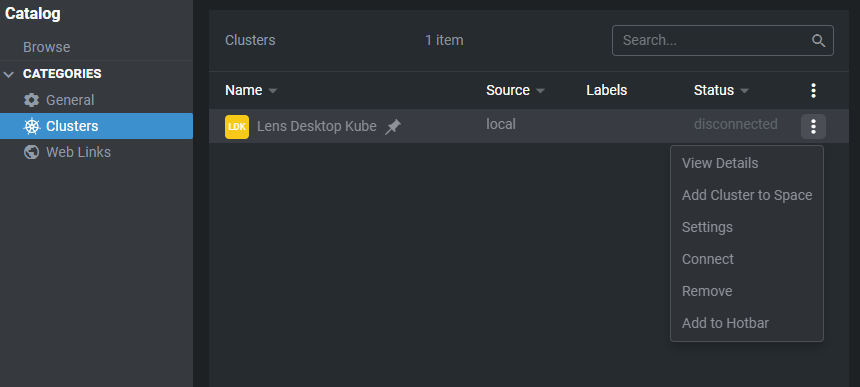
Task: Select the Web Links category
Action: pyautogui.click(x=97, y=152)
